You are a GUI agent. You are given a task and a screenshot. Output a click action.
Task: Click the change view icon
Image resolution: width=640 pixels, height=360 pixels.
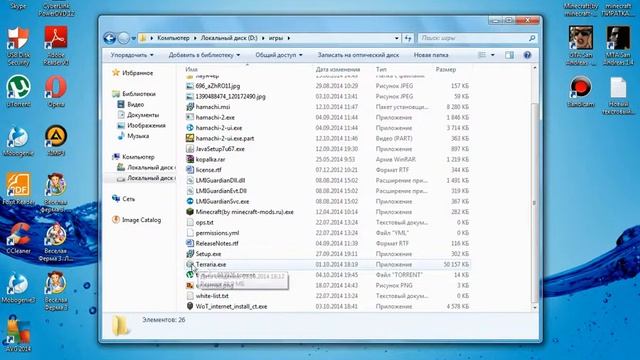[x=482, y=55]
